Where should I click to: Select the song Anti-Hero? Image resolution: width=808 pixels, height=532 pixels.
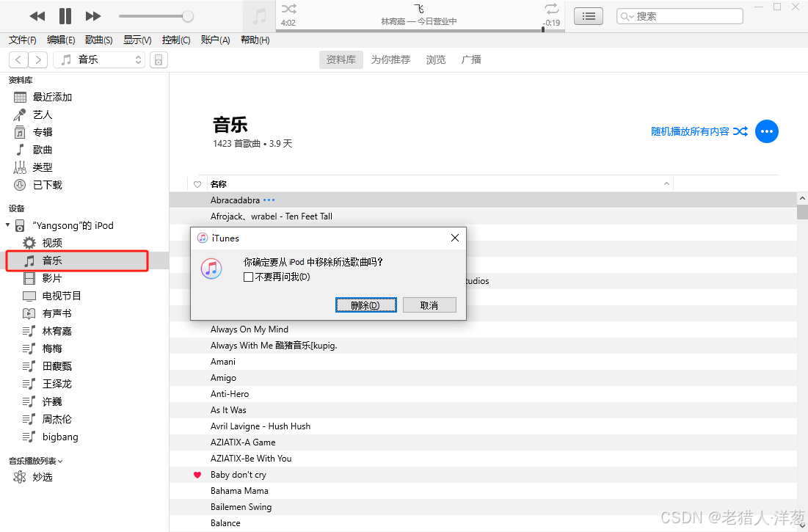click(x=230, y=394)
